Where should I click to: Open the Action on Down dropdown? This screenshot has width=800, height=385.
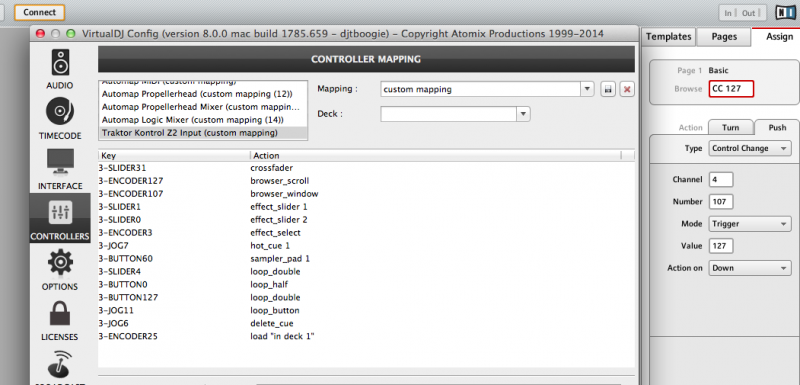tap(749, 268)
